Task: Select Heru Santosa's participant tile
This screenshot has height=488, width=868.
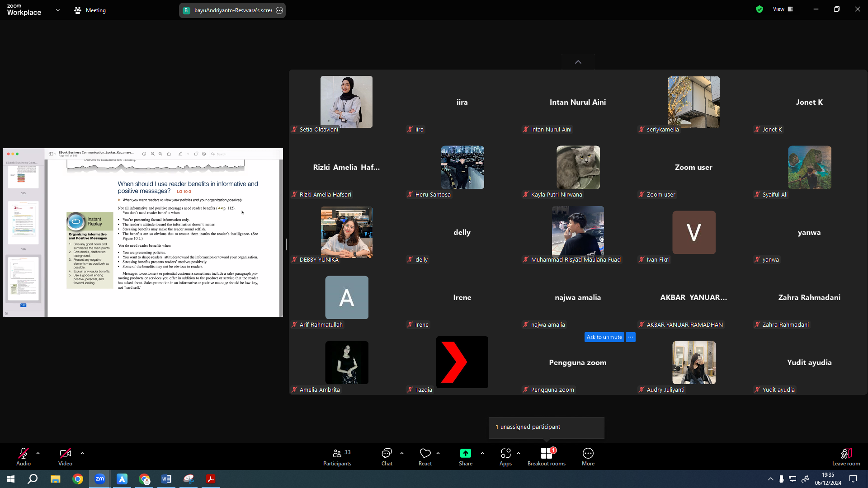Action: click(462, 167)
